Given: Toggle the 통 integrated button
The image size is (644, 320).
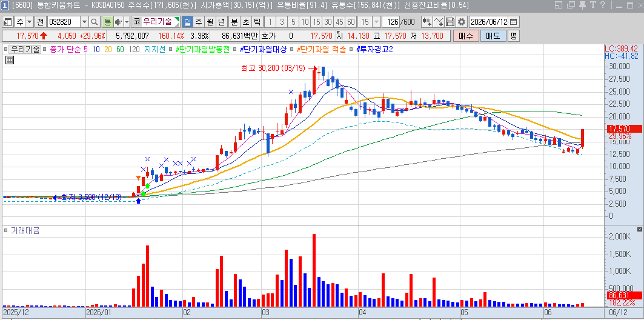Looking at the screenshot, I should (108, 22).
